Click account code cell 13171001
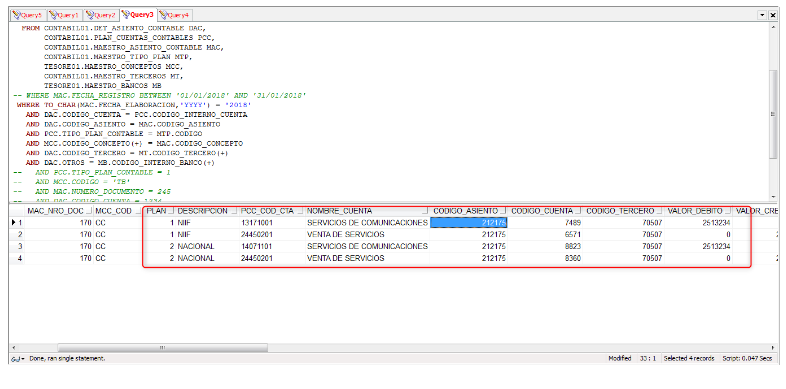 (x=271, y=223)
